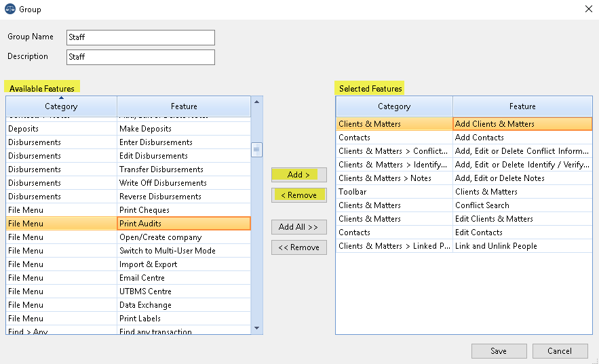Click the Clients & Matters > Linked P... cell
This screenshot has width=599, height=364.
394,246
